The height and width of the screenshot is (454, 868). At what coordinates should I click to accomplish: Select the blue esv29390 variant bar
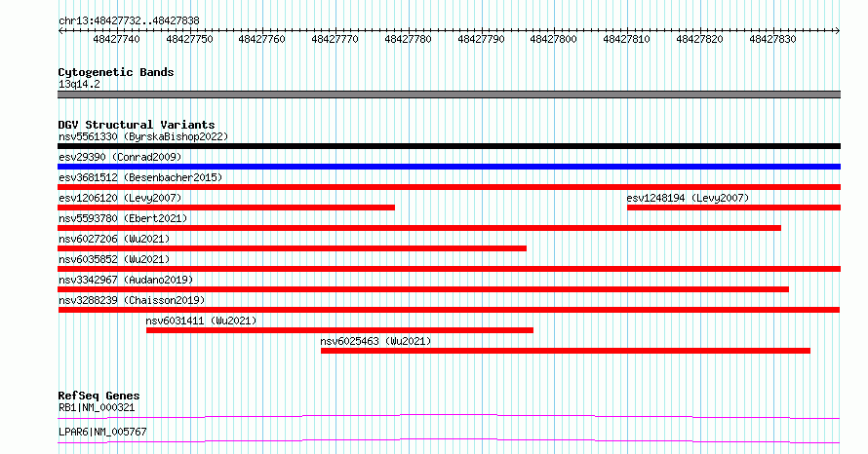[449, 167]
